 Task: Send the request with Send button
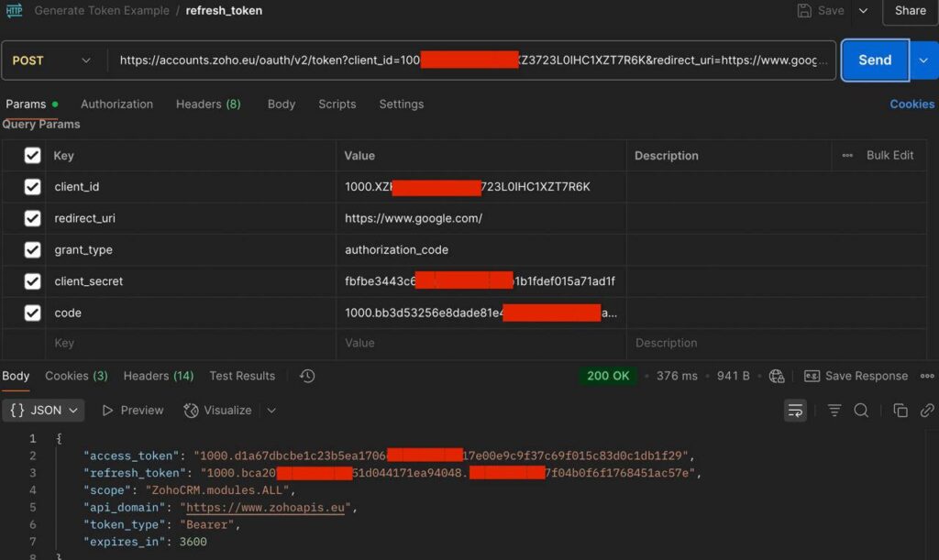pos(875,60)
